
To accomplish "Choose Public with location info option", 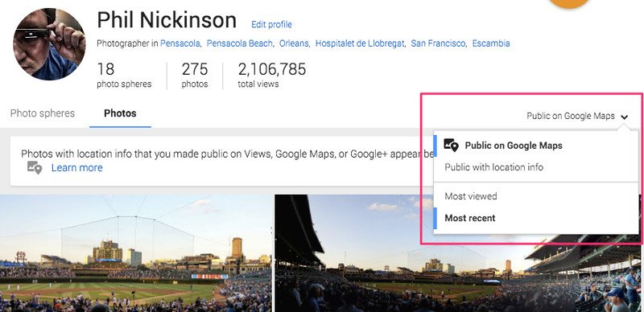I will click(x=493, y=167).
